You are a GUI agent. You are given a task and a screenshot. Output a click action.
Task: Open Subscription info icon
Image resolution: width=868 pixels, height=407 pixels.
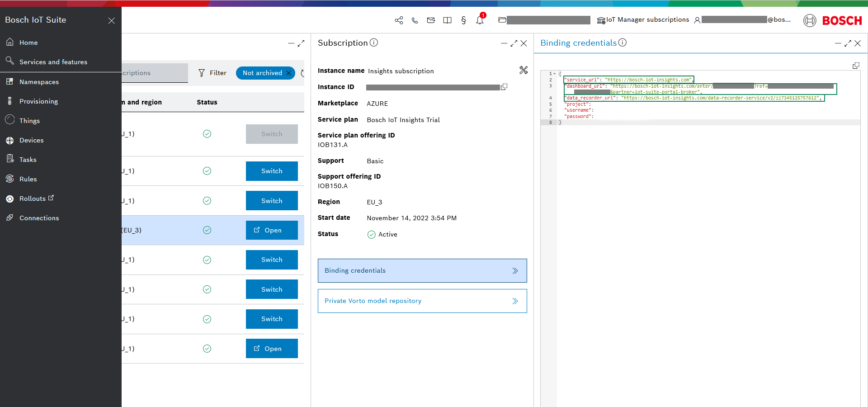coord(374,43)
